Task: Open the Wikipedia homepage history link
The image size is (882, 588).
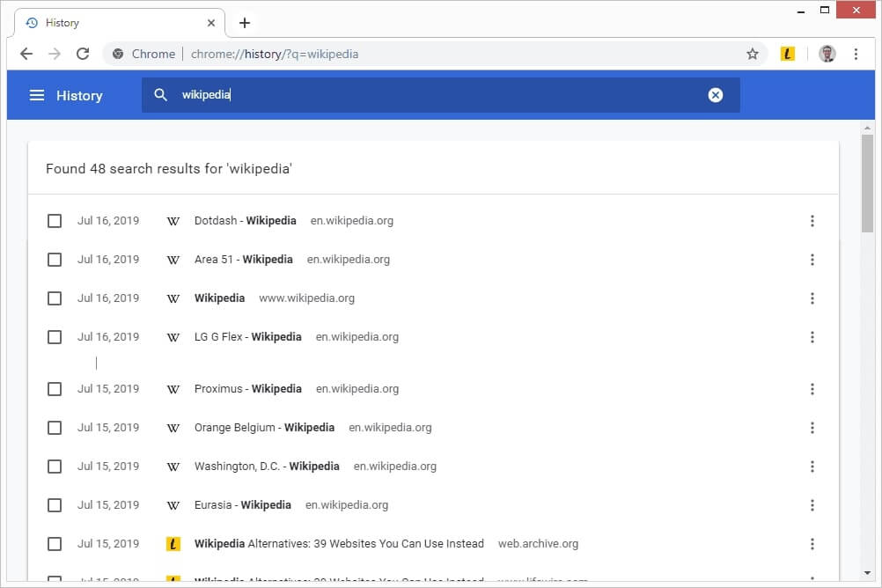Action: tap(219, 298)
